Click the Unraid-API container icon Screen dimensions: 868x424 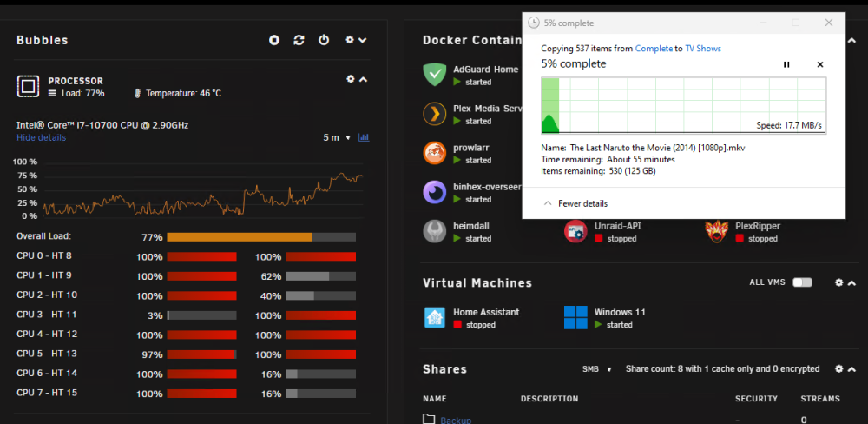coord(575,232)
